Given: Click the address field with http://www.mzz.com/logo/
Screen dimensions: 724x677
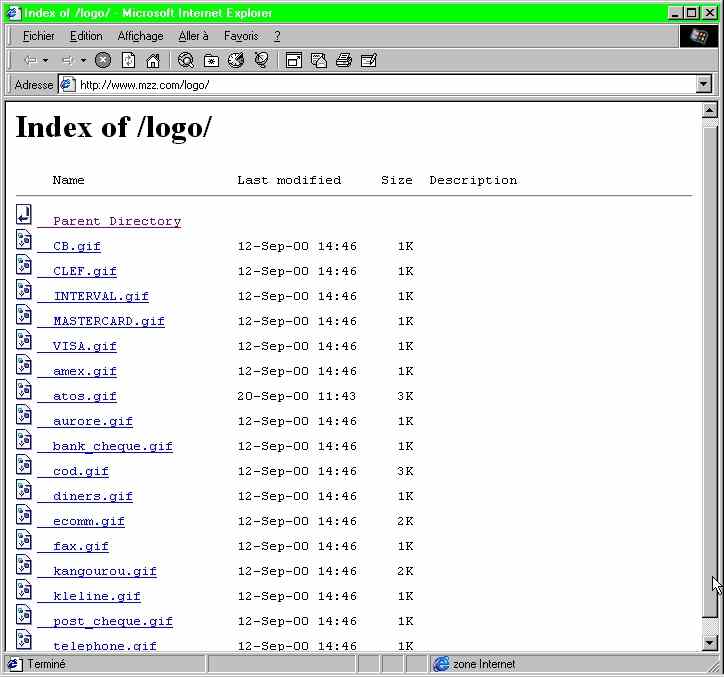Looking at the screenshot, I should [x=377, y=85].
